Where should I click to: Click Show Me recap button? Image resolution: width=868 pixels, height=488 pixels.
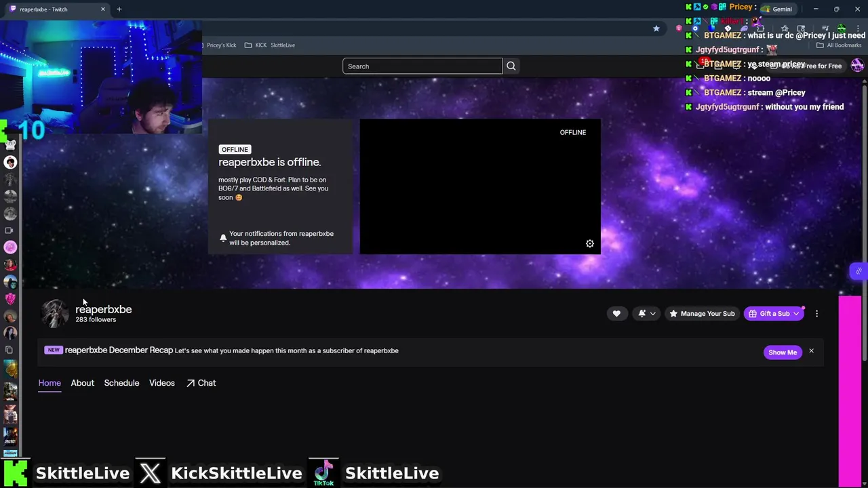coord(783,352)
